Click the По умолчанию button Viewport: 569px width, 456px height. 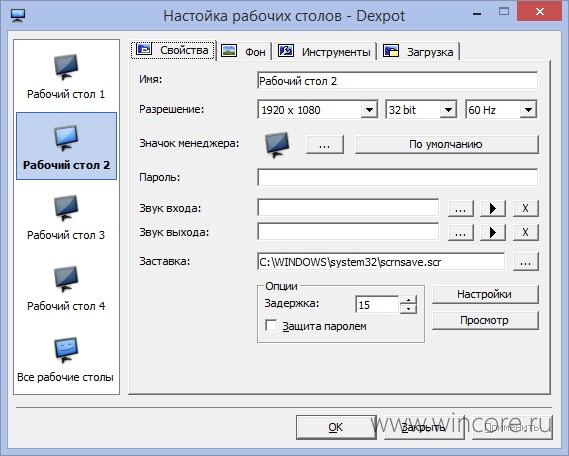click(446, 144)
